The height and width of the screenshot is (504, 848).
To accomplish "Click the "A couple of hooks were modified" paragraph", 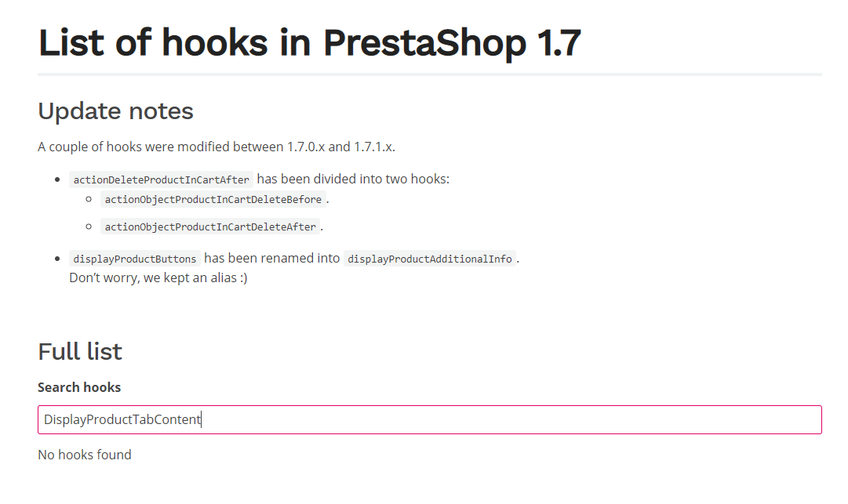I will (222, 147).
